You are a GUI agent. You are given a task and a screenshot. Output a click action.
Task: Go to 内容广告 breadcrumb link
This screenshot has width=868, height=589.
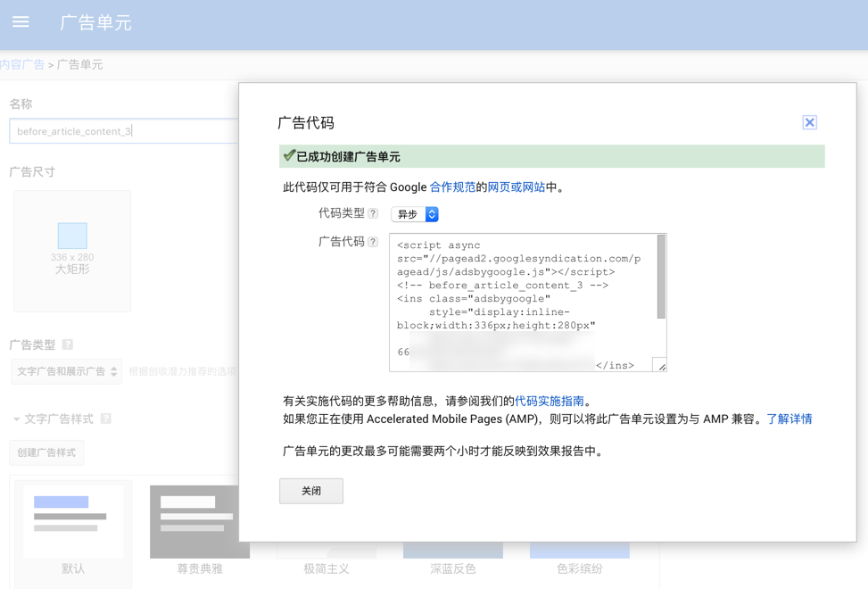[x=22, y=64]
